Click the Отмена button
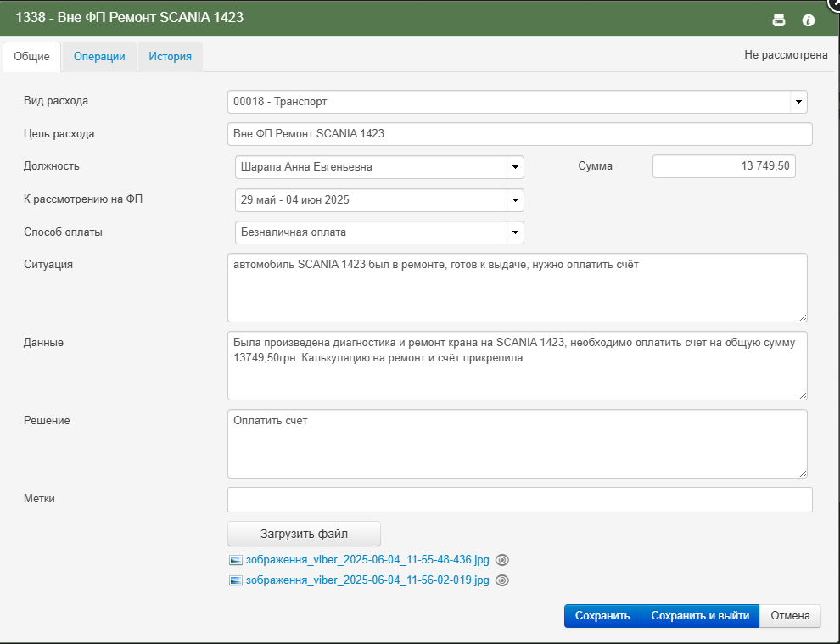 pos(790,616)
